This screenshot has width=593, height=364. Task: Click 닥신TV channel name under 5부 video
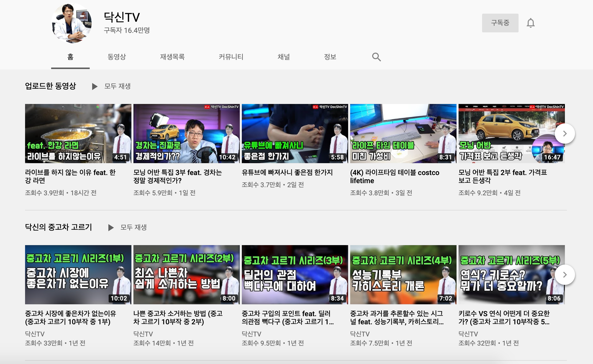tap(468, 334)
